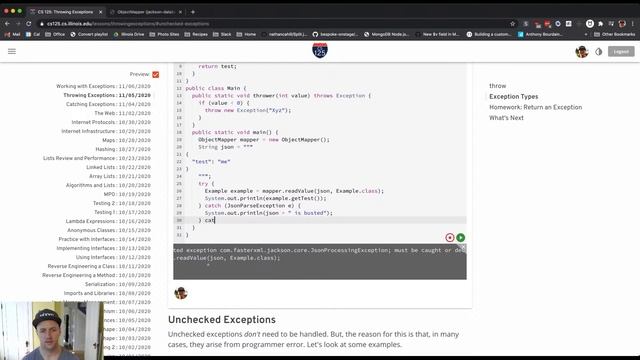The width and height of the screenshot is (640, 360).
Task: Open the Mail bookmark
Action: click(12, 34)
